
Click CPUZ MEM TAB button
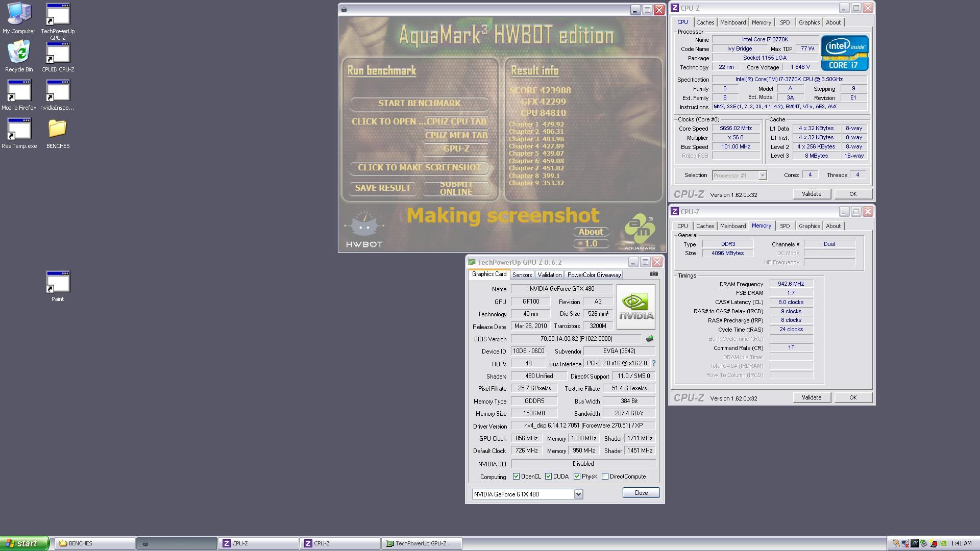[x=456, y=135]
